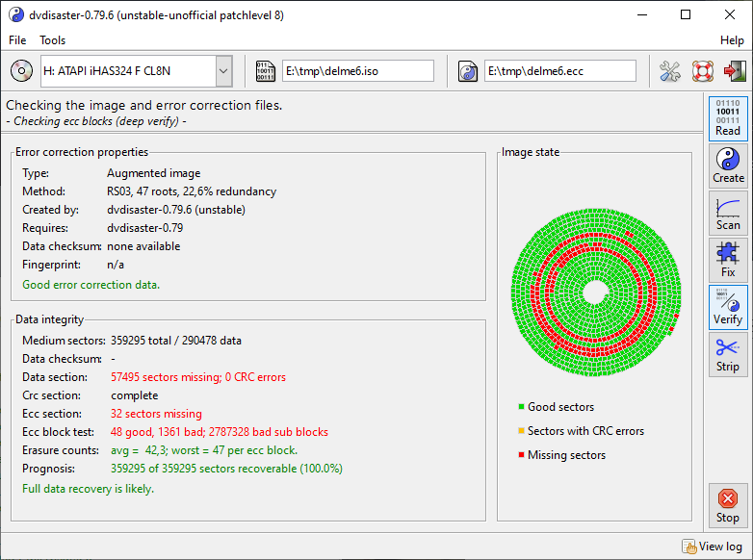753x560 pixels.
Task: Open the Help menu
Action: point(732,40)
